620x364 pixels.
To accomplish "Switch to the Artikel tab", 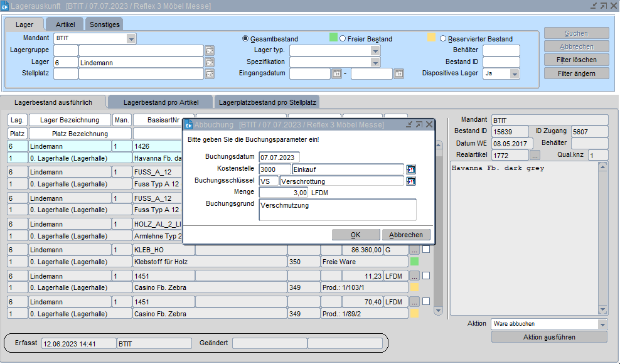I will tap(65, 24).
